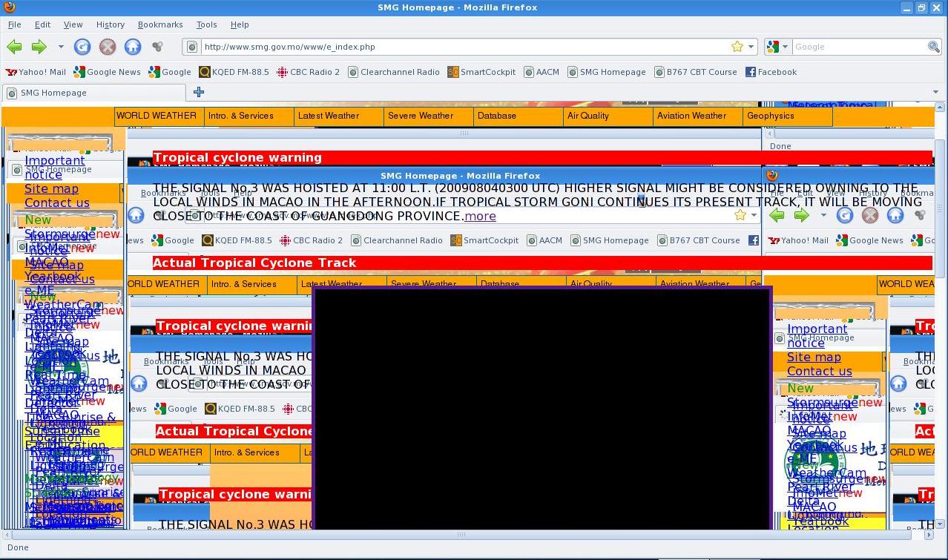Image resolution: width=948 pixels, height=560 pixels.
Task: Open the Google News bookmark in the bookmarks toolbar
Action: [x=107, y=72]
